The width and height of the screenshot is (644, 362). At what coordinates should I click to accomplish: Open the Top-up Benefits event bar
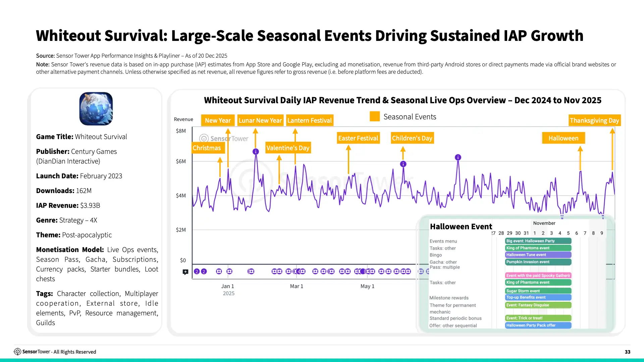(x=538, y=297)
